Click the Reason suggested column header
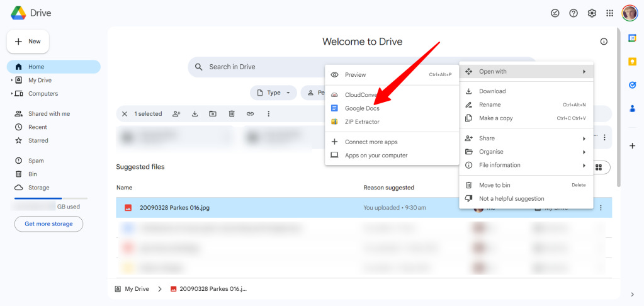644x306 pixels. pos(389,188)
